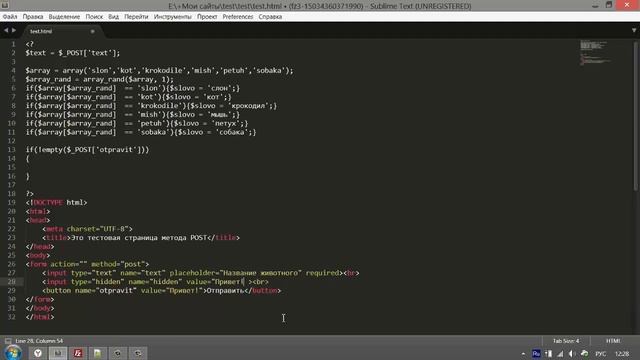Click the $array_rand = array_rand($array, 1); line

point(99,79)
